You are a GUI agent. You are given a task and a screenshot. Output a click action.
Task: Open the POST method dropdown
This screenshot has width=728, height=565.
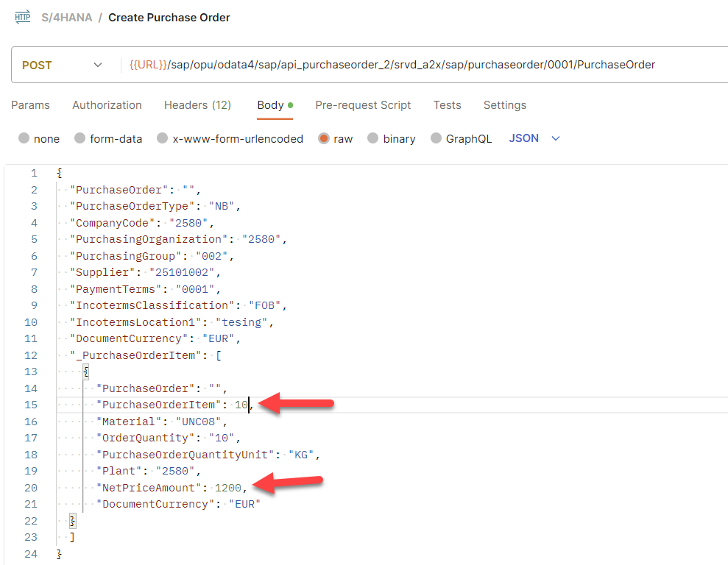point(63,65)
